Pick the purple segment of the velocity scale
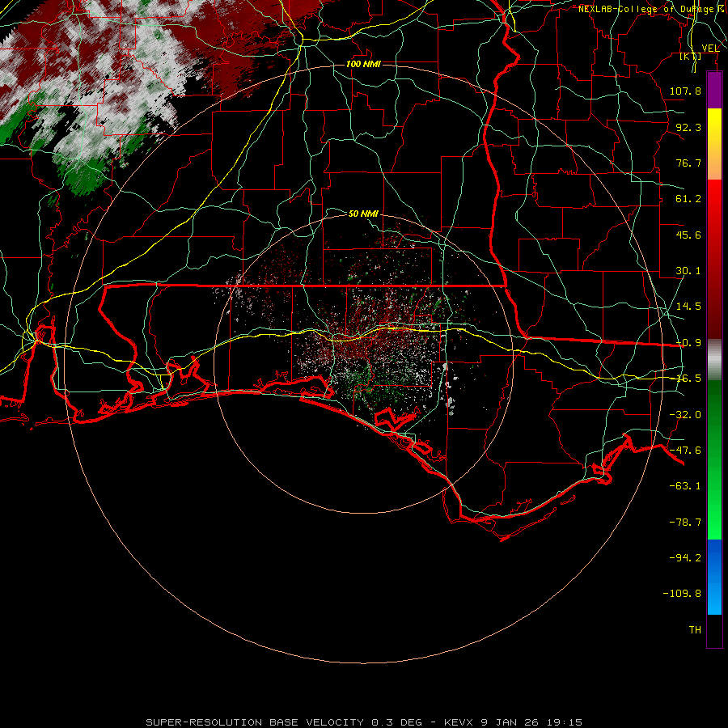The image size is (728, 728). click(714, 90)
